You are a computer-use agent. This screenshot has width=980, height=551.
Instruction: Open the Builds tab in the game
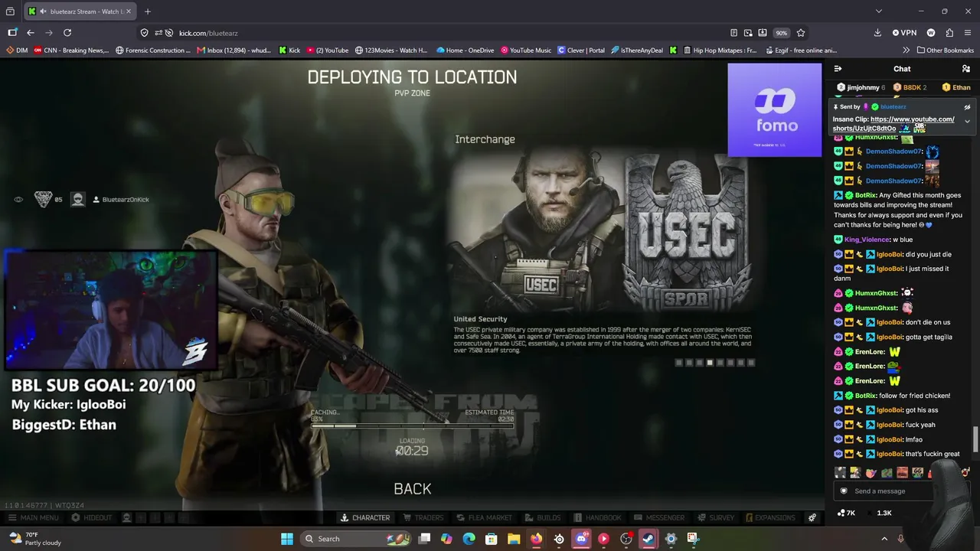[543, 518]
